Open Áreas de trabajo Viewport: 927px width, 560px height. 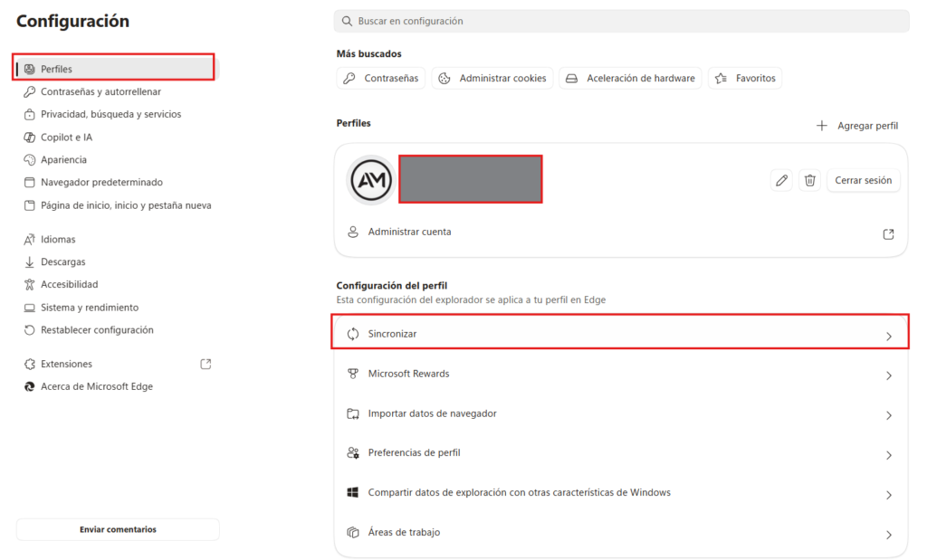point(621,532)
